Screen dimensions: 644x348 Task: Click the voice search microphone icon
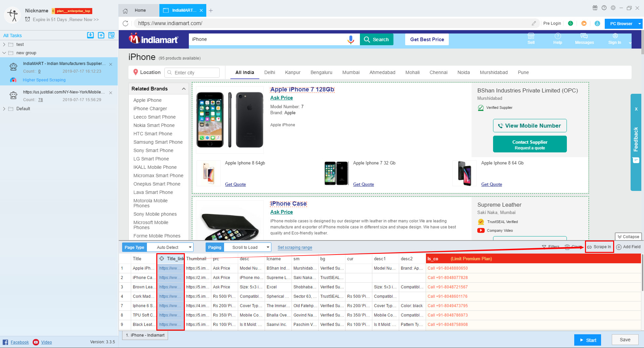tap(351, 40)
